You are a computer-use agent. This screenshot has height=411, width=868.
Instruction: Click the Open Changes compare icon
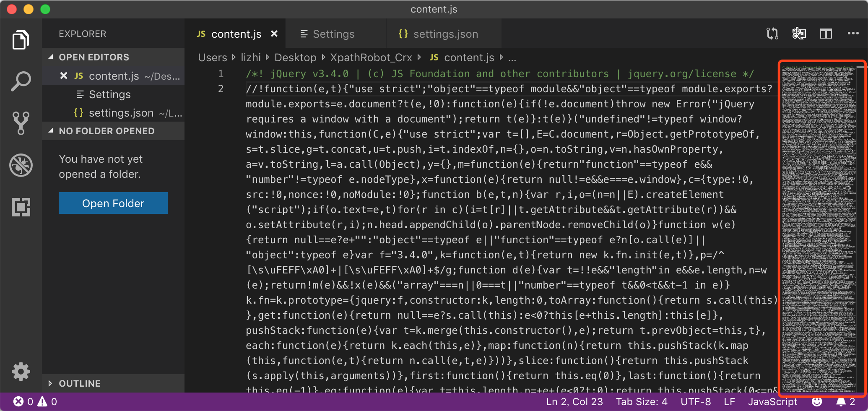point(772,34)
